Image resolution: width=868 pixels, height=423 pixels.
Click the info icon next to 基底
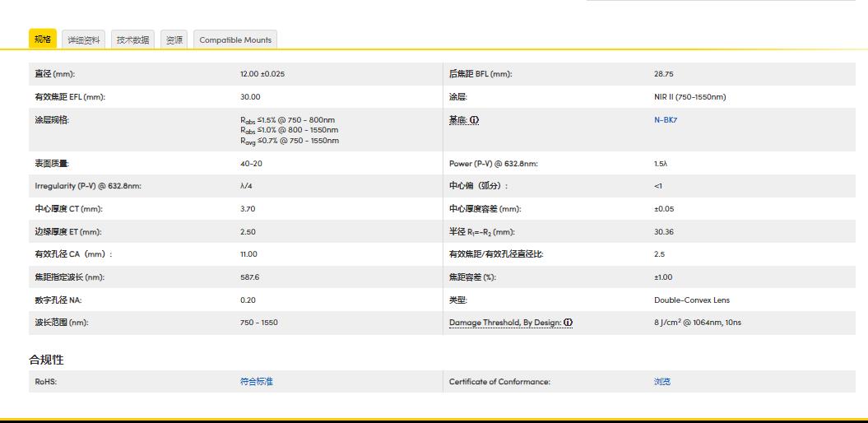coord(475,120)
